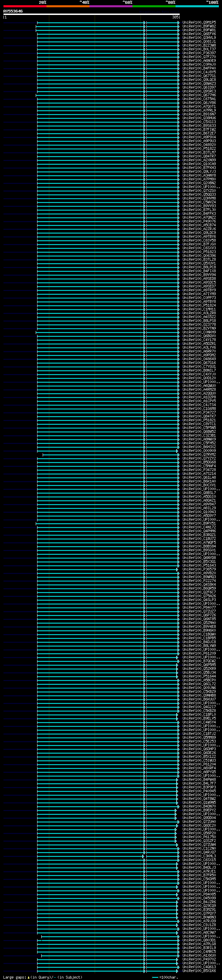Select UniRef100_B9S633 label
Screen dimensions: 222x980
[x=199, y=125]
